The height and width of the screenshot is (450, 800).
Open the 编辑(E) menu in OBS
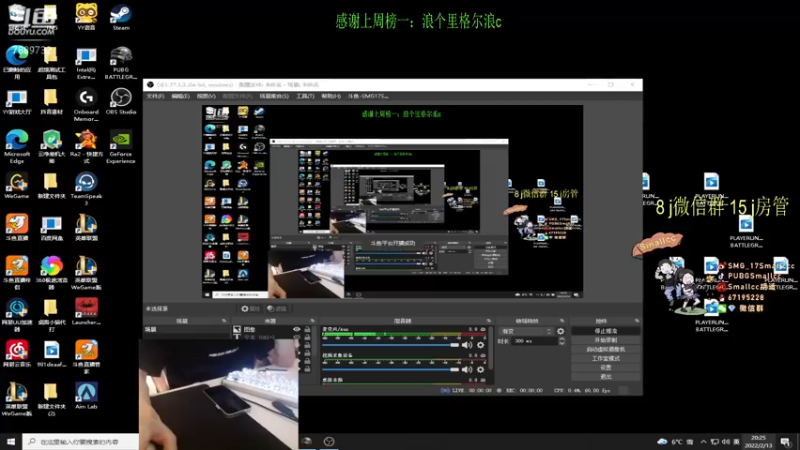pyautogui.click(x=180, y=96)
